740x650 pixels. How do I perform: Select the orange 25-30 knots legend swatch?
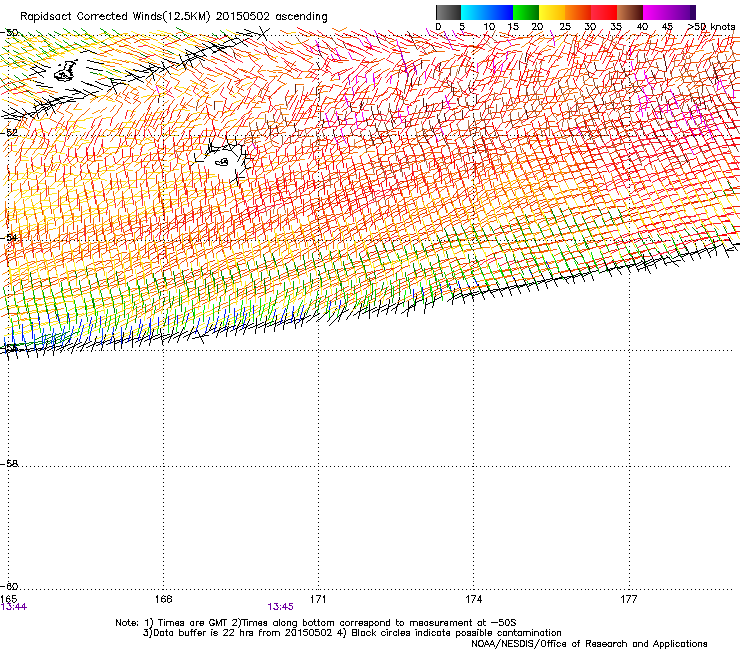pyautogui.click(x=578, y=12)
